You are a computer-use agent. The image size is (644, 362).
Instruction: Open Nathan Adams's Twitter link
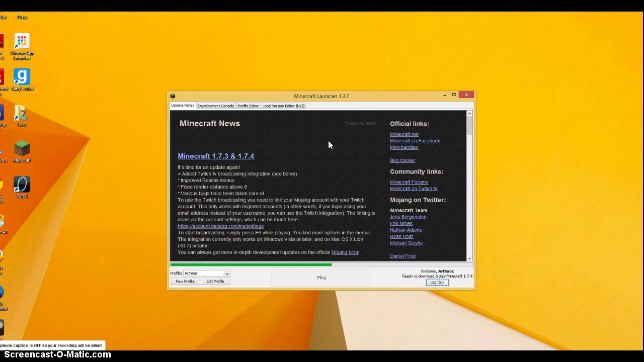coord(406,230)
